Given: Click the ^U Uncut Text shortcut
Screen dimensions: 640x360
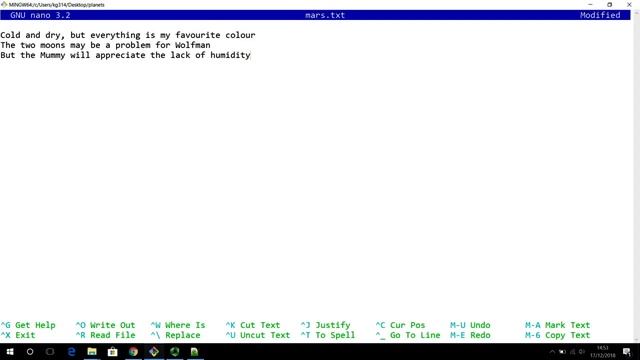Looking at the screenshot, I should coord(258,335).
